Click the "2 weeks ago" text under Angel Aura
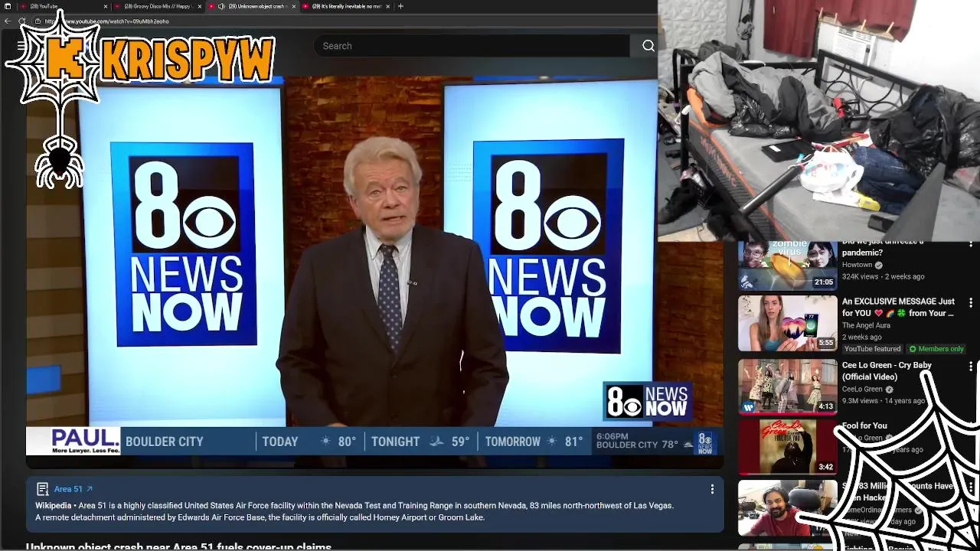Image resolution: width=980 pixels, height=551 pixels. [861, 337]
